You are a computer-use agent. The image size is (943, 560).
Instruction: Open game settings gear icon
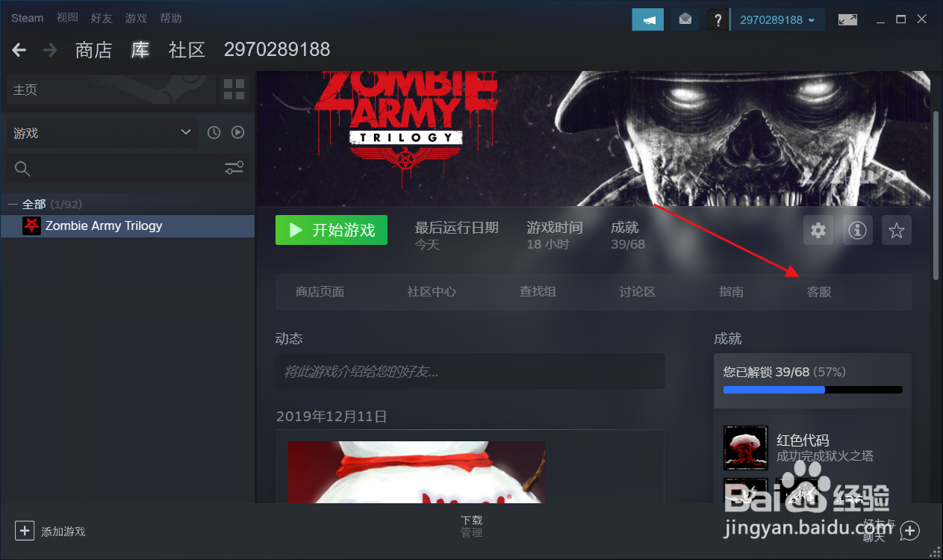click(818, 231)
